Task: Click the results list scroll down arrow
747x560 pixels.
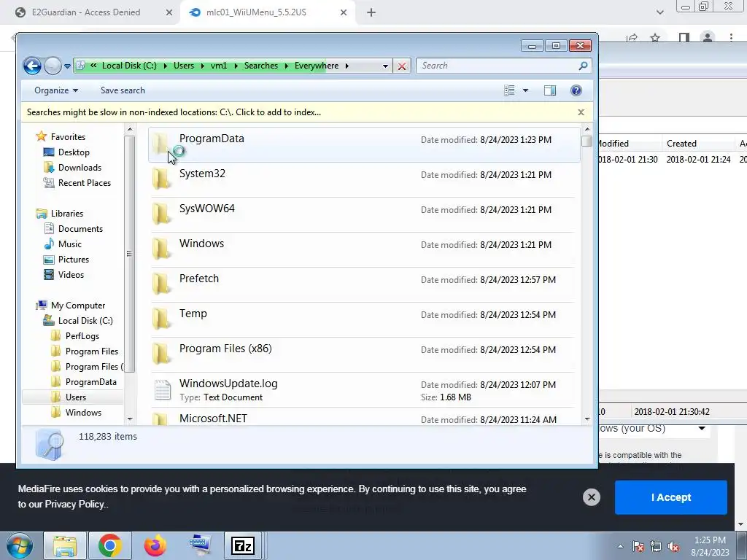Action: (x=587, y=419)
